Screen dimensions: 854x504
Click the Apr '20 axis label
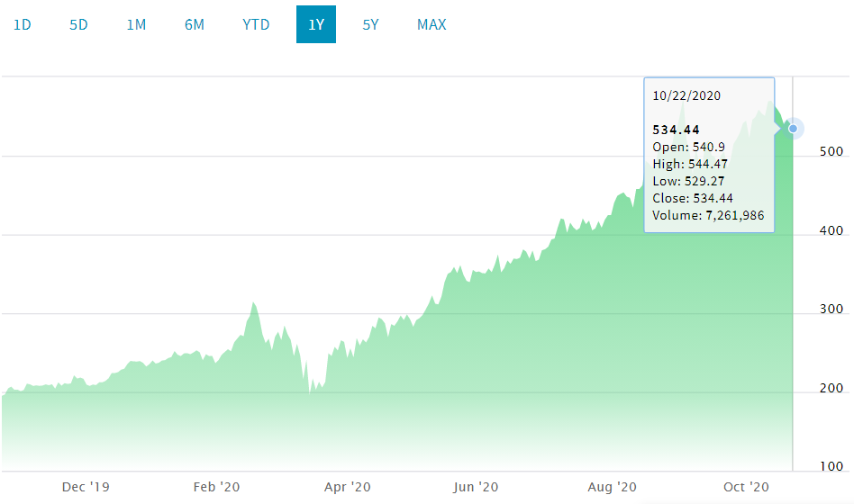tap(348, 487)
